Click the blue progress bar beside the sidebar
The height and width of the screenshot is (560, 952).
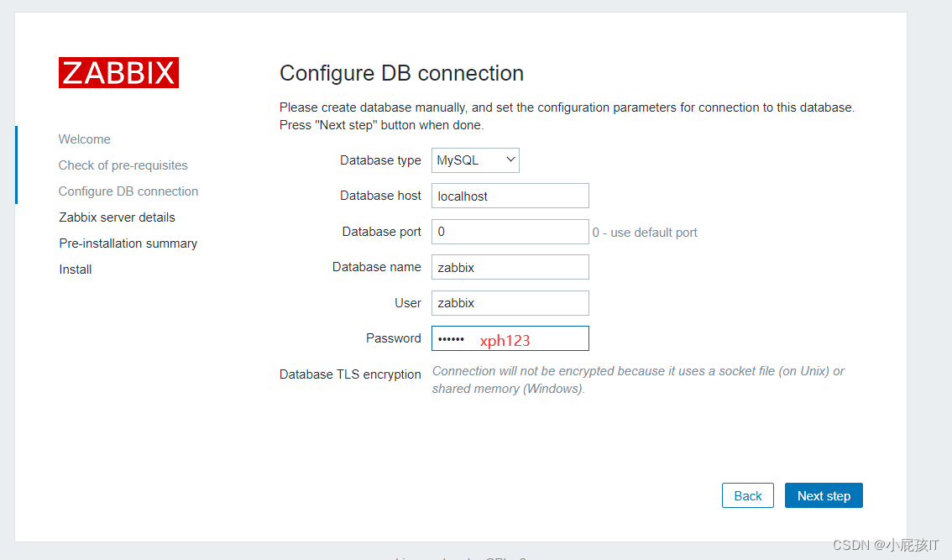[x=15, y=165]
